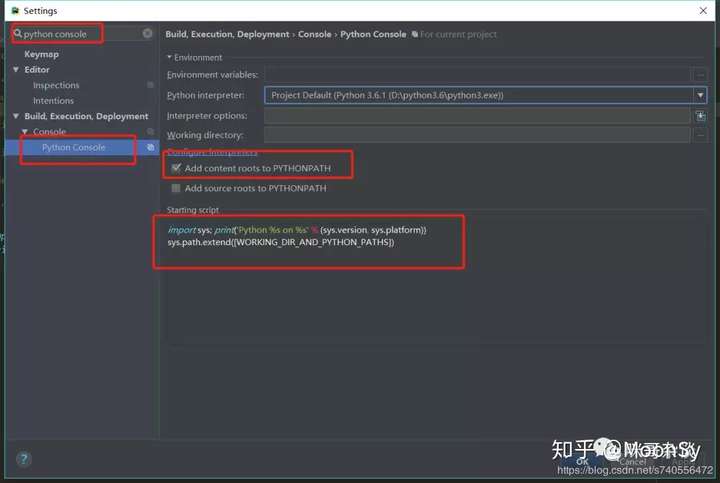
Task: Browse for a working directory
Action: pyautogui.click(x=700, y=135)
